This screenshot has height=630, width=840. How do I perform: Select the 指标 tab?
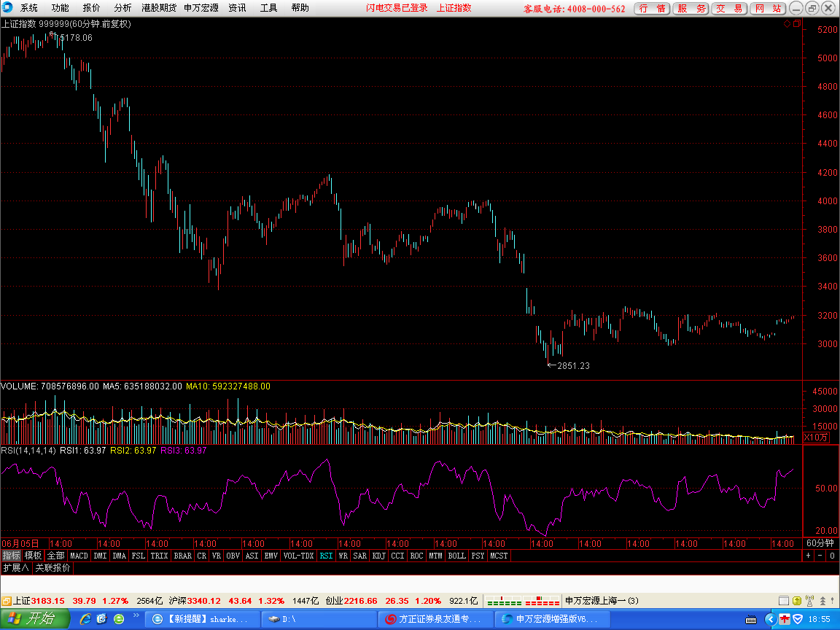point(11,556)
